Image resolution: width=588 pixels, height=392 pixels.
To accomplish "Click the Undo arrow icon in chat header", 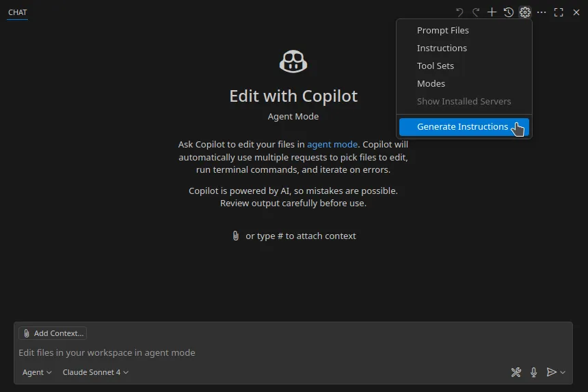I will [x=459, y=12].
